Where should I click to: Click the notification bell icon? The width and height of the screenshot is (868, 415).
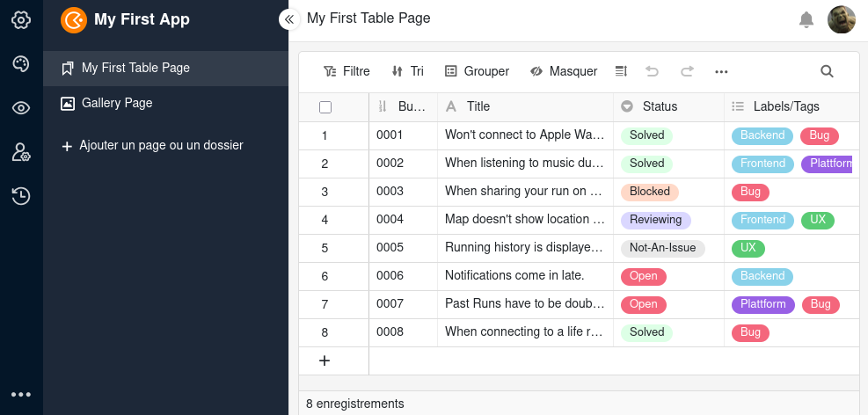[806, 20]
